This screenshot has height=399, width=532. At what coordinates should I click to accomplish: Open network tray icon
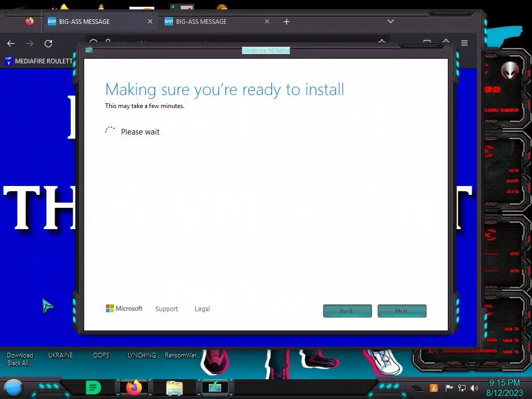(x=462, y=388)
